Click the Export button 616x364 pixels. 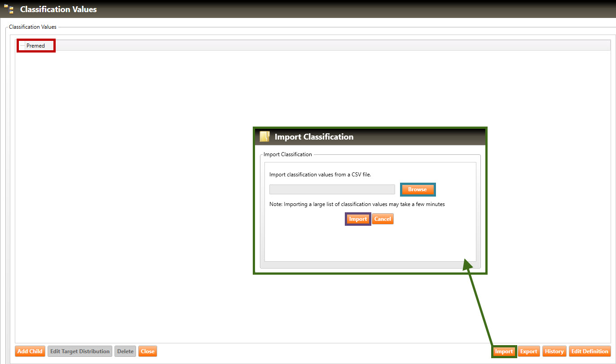(528, 351)
